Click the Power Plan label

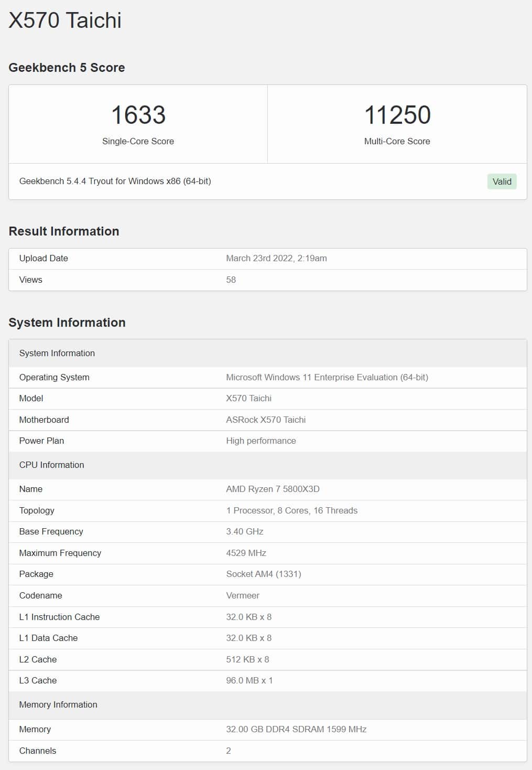pyautogui.click(x=41, y=441)
